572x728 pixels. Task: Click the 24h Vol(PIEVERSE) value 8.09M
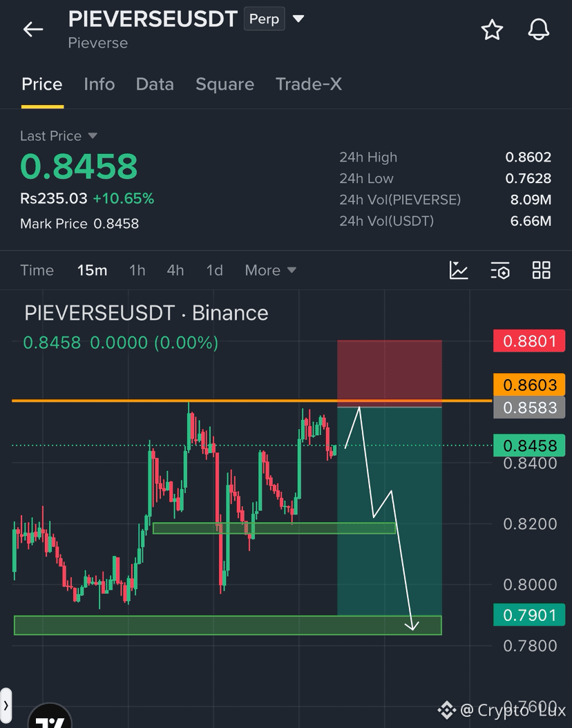point(531,200)
